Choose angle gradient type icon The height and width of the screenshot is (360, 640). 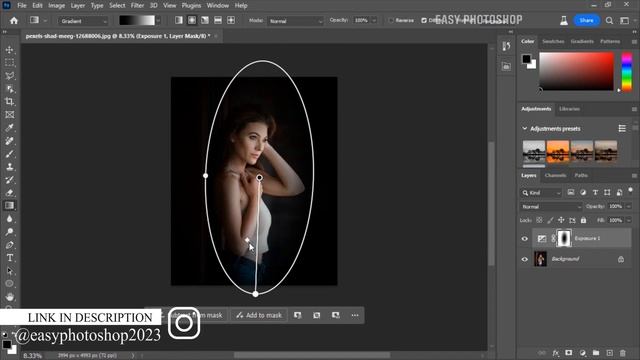point(205,20)
